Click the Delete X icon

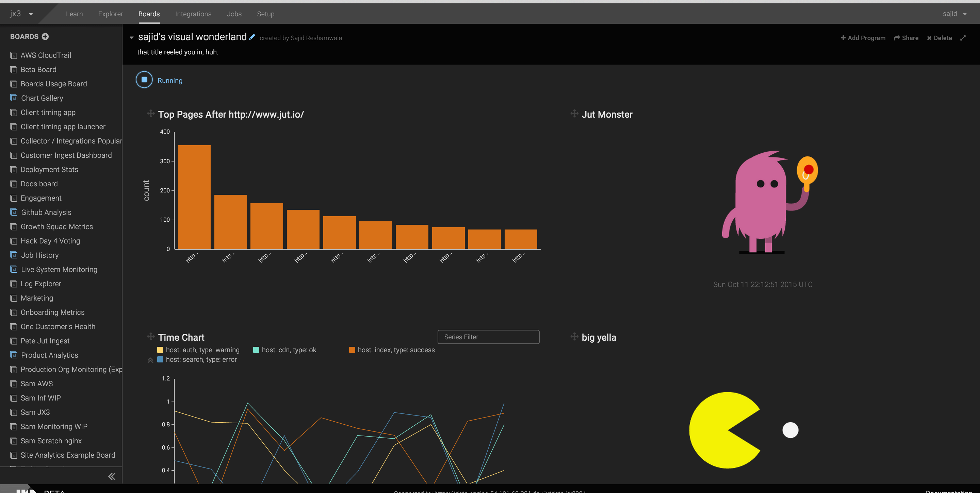coord(929,38)
